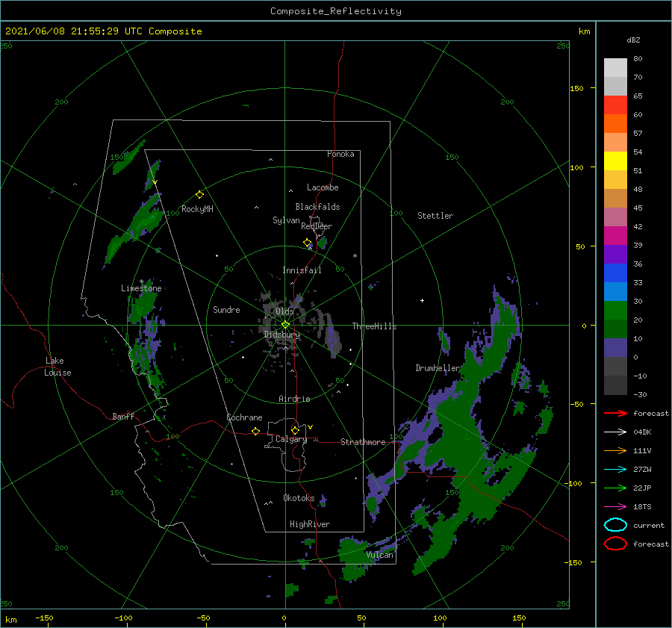672x628 pixels.
Task: Click the red forecast ellipse icon
Action: coord(615,544)
